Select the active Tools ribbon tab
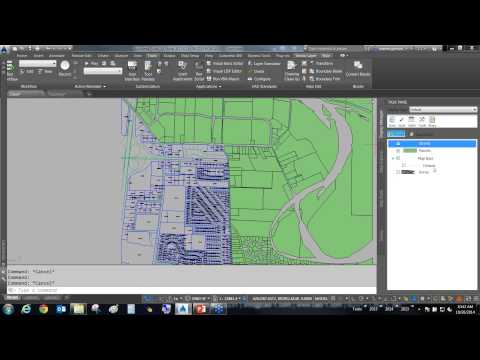 152,56
